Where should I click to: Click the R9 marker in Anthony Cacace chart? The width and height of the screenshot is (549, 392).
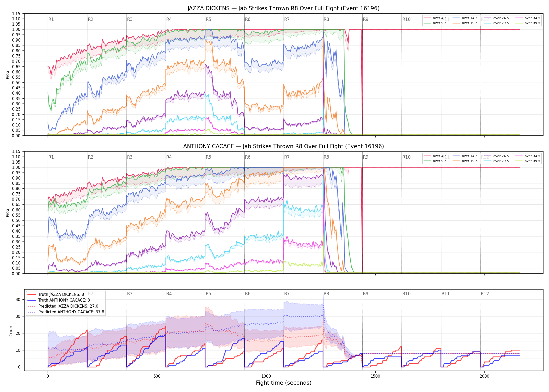[365, 157]
